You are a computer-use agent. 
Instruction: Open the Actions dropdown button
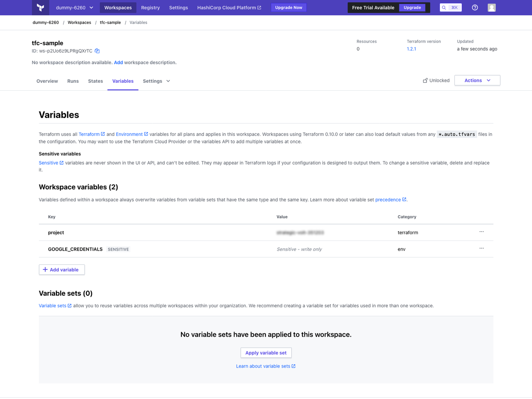477,81
